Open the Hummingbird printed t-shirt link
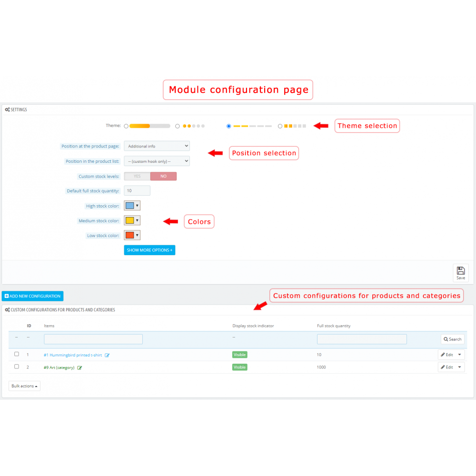The width and height of the screenshot is (476, 476). (72, 355)
